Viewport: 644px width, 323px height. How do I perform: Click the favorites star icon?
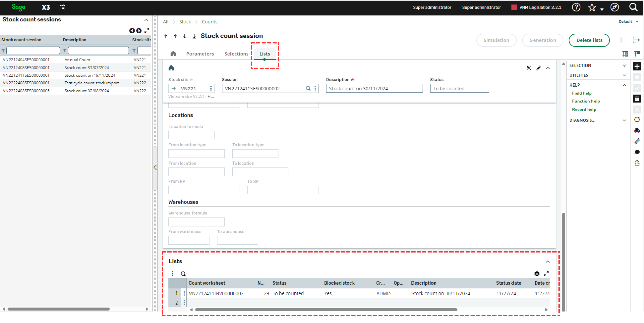[x=592, y=7]
